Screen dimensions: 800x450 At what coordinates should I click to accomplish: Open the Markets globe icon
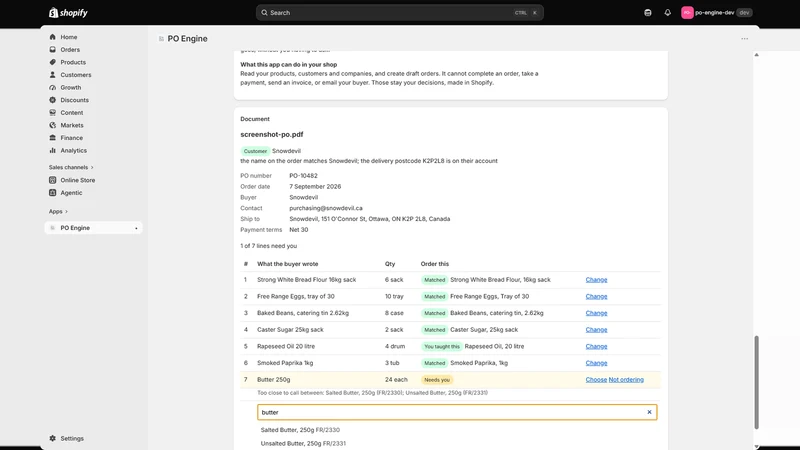click(x=53, y=125)
